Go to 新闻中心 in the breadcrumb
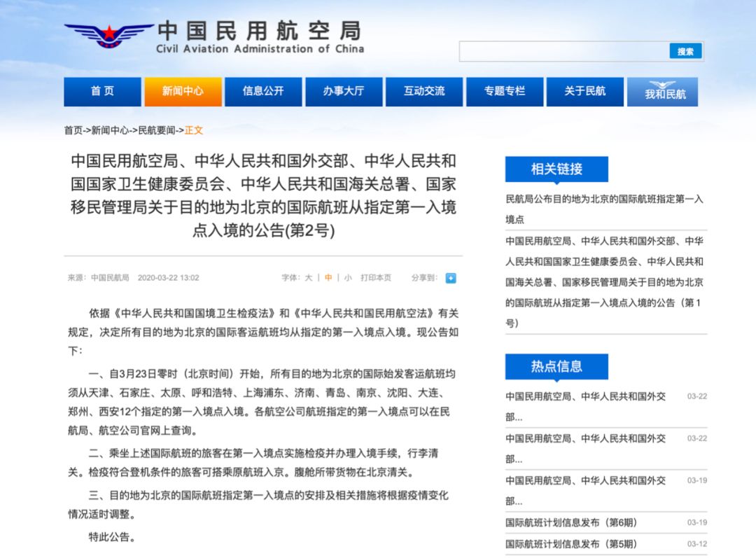 tap(110, 130)
